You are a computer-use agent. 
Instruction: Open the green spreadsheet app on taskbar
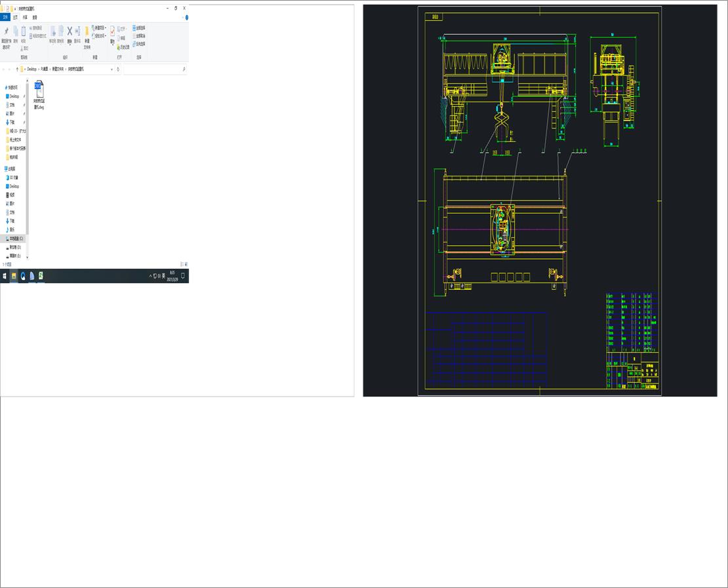pos(41,276)
